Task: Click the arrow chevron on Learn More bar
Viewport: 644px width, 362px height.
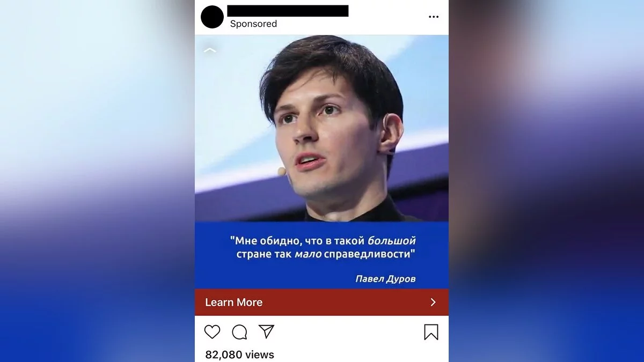Action: click(433, 302)
